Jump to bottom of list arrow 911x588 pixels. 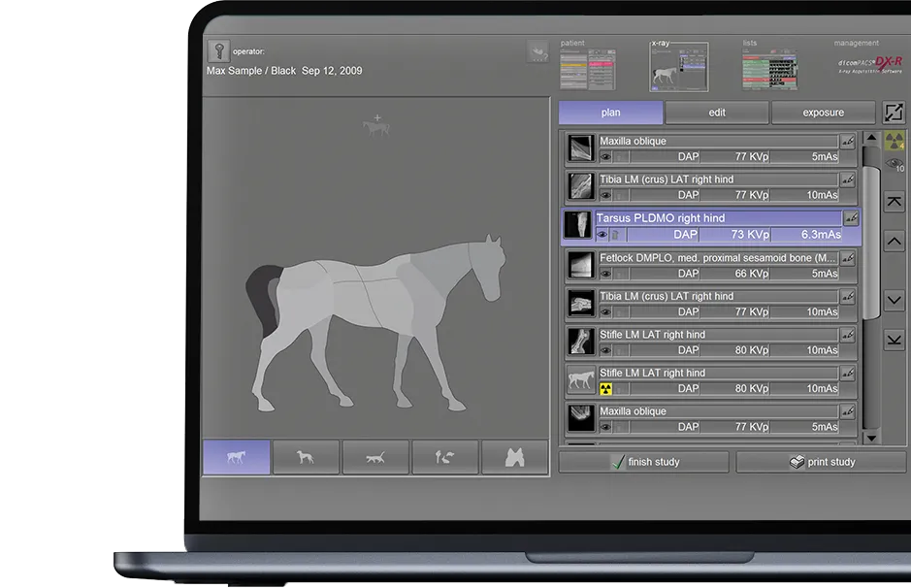895,340
